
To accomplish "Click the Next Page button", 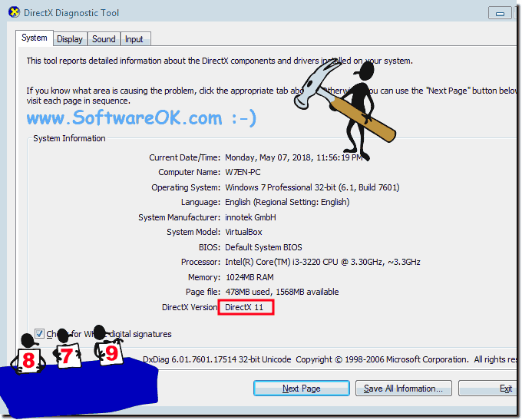I will click(x=302, y=389).
